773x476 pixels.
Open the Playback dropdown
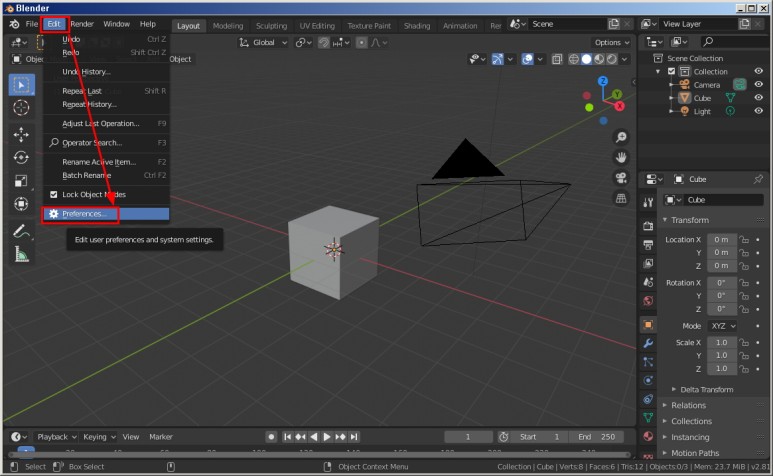pos(57,437)
